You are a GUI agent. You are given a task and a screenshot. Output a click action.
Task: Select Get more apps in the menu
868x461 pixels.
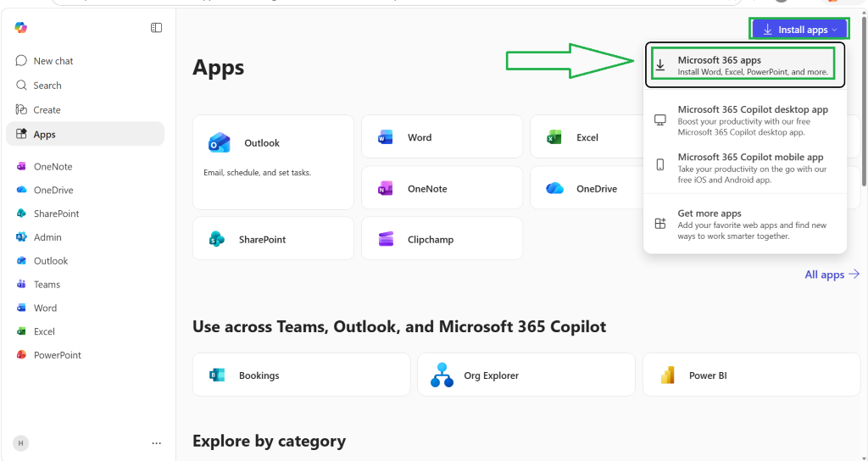click(x=745, y=224)
